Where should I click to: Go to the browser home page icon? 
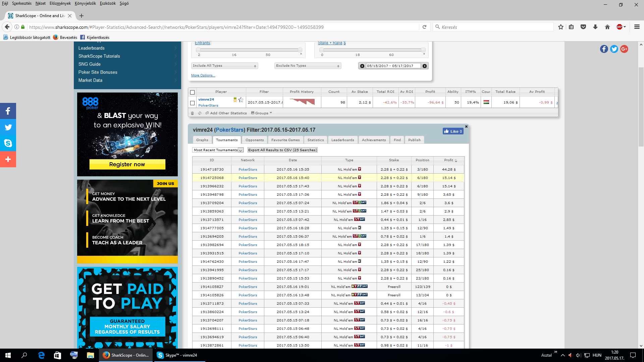coord(607,27)
